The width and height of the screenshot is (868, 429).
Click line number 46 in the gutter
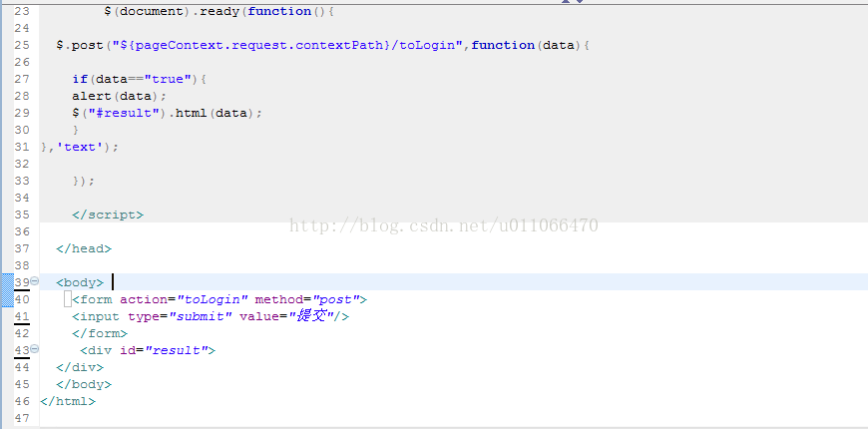click(x=22, y=401)
